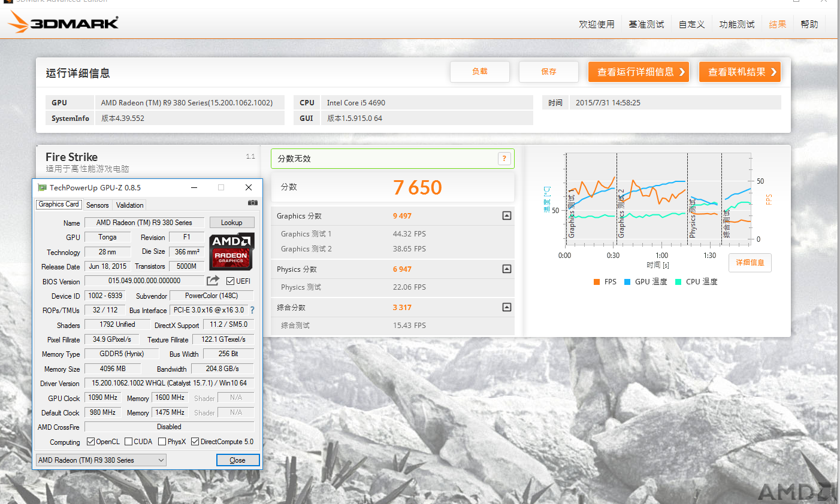Open the 帮助 menu tab
This screenshot has width=840, height=504.
pos(809,24)
